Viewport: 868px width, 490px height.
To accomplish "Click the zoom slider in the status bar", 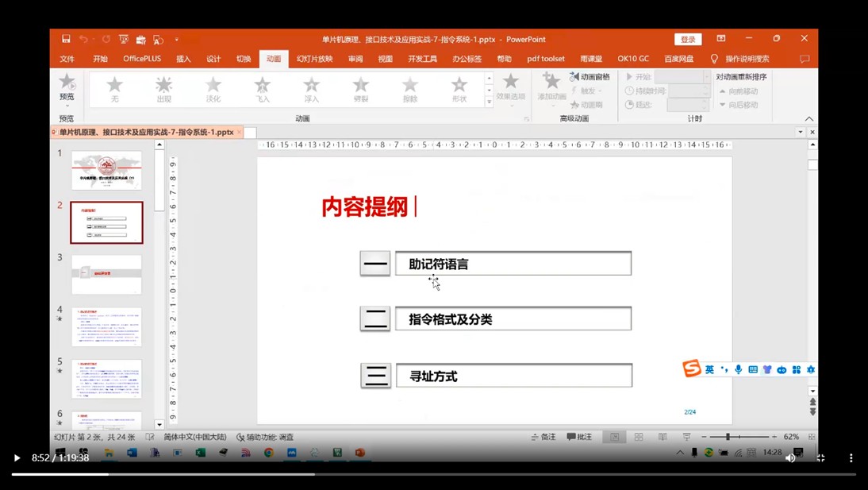I will [x=728, y=437].
